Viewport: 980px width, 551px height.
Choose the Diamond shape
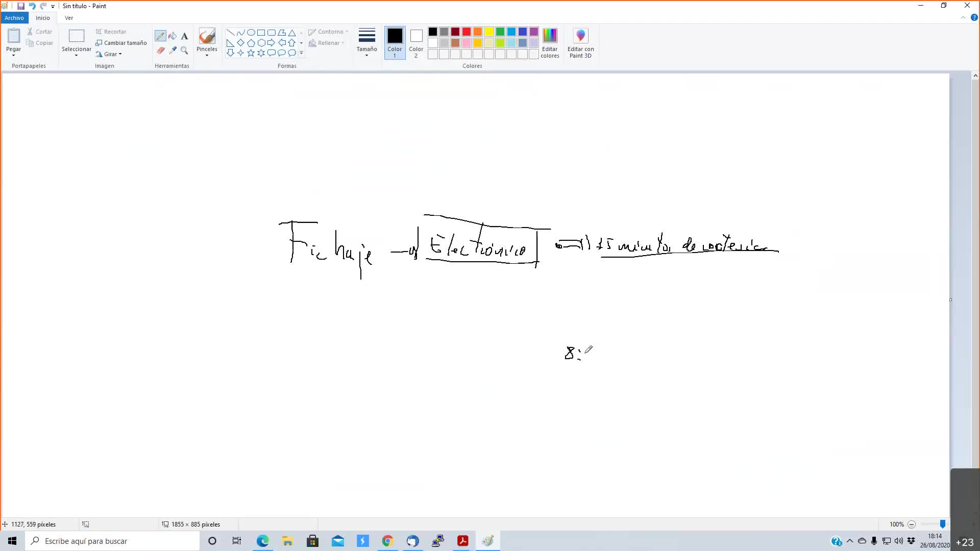(240, 43)
